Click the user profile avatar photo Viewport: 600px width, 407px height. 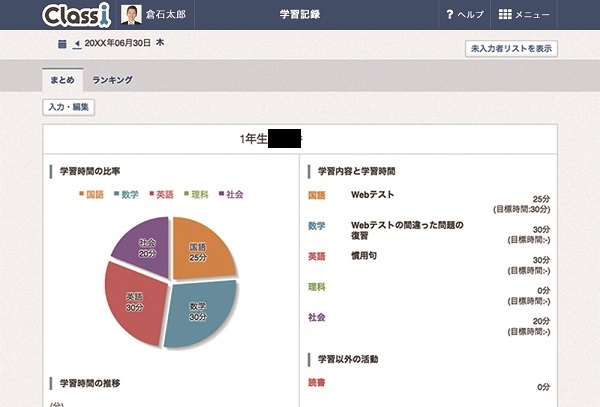point(131,15)
